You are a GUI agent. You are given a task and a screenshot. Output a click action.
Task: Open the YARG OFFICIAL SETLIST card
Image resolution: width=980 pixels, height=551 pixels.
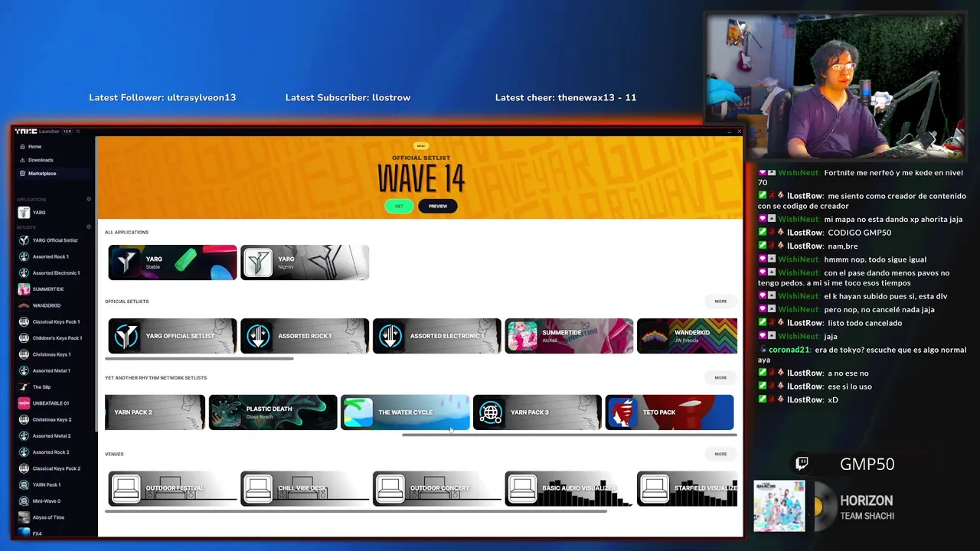click(172, 336)
